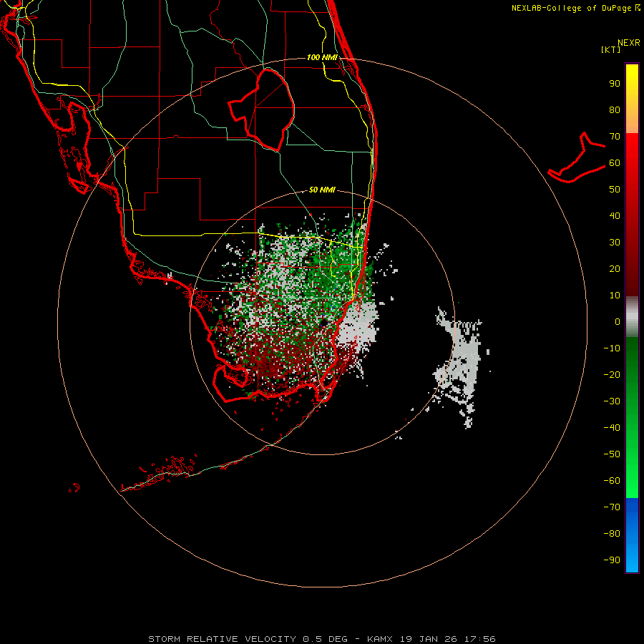Click the NEXR label above the color scale

point(628,43)
